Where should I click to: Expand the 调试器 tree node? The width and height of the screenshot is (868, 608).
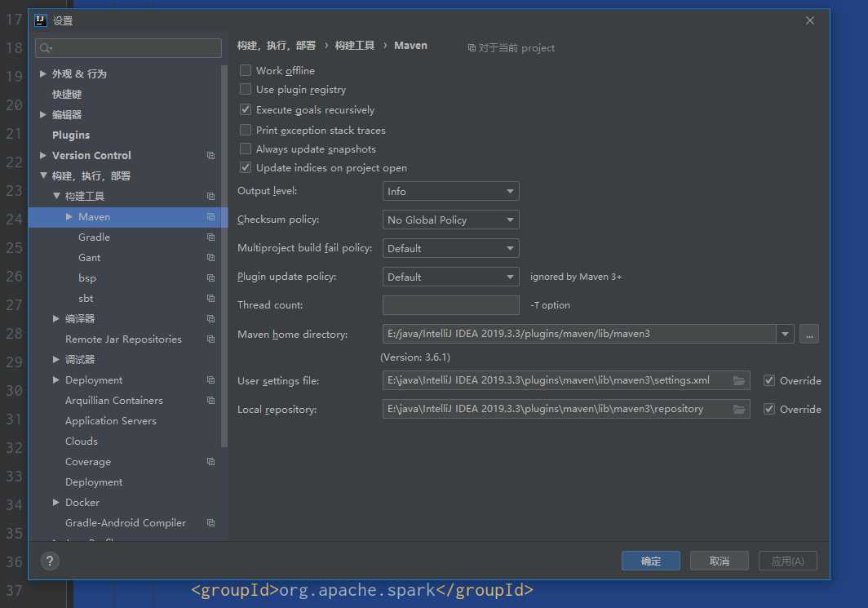(56, 359)
